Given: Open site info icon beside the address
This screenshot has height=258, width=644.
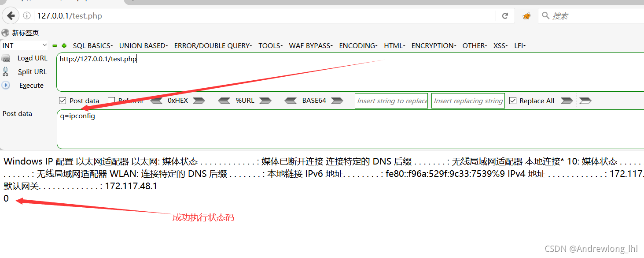Looking at the screenshot, I should [x=26, y=16].
